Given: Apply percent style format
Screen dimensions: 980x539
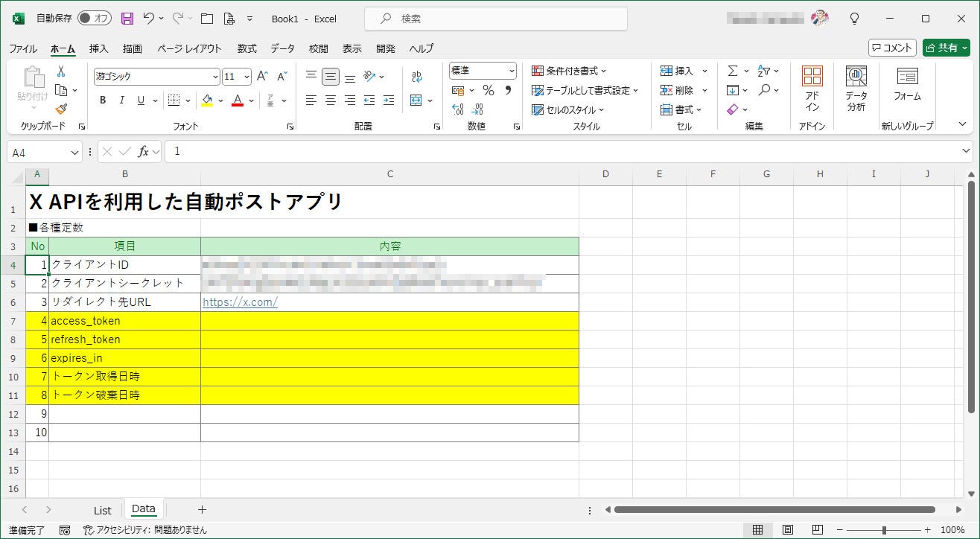Looking at the screenshot, I should click(489, 90).
